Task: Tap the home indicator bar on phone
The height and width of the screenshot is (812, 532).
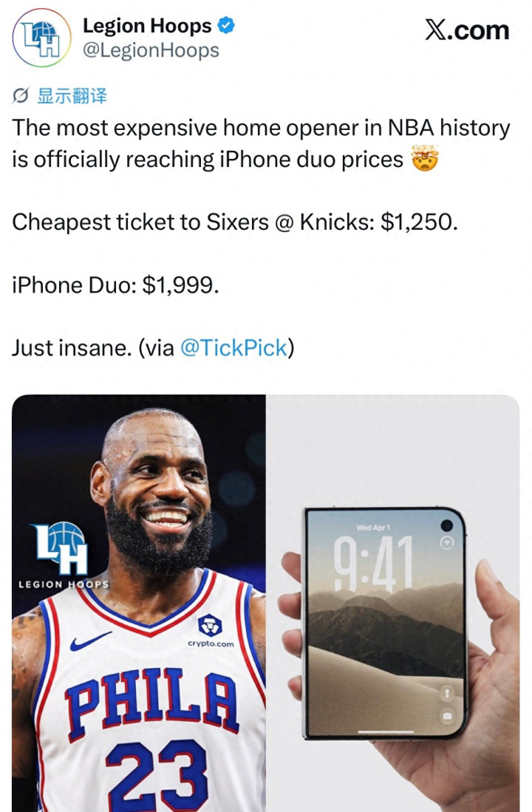Action: coord(386,731)
